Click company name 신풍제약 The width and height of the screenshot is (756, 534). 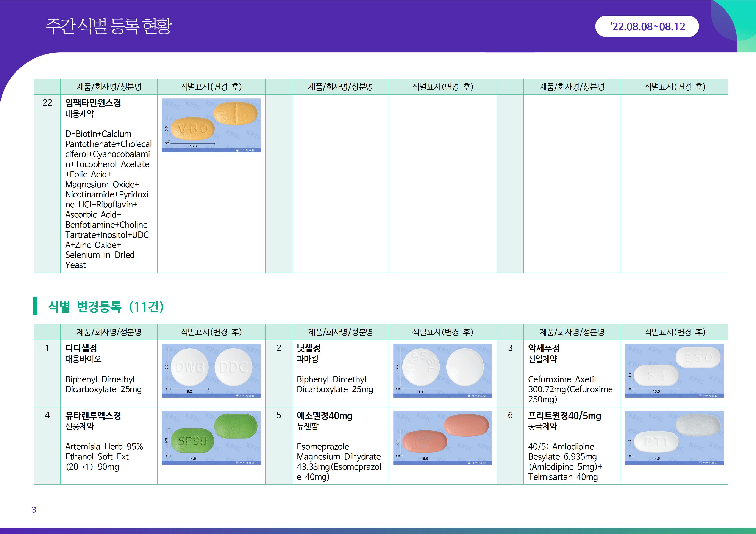[x=80, y=426]
